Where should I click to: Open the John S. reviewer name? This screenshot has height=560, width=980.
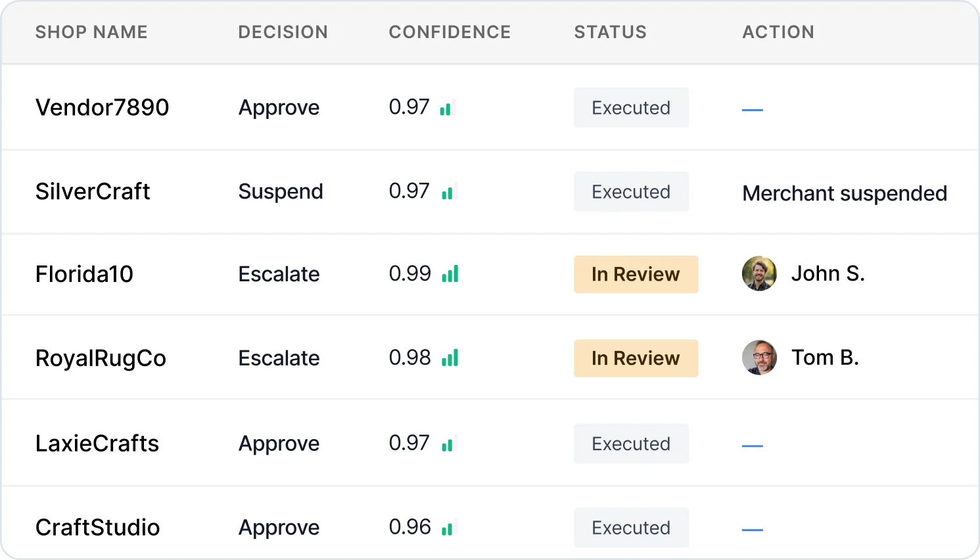tap(828, 273)
